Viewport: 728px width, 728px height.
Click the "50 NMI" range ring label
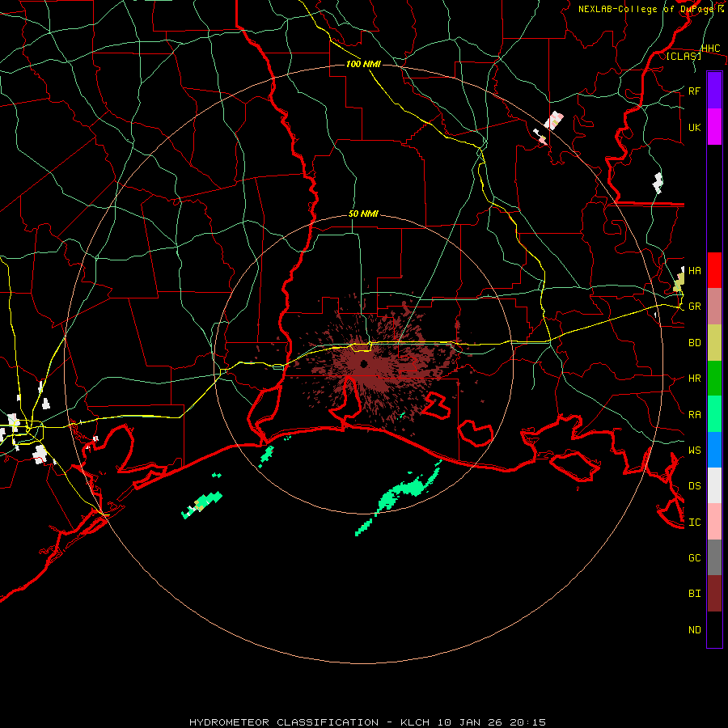tap(363, 214)
